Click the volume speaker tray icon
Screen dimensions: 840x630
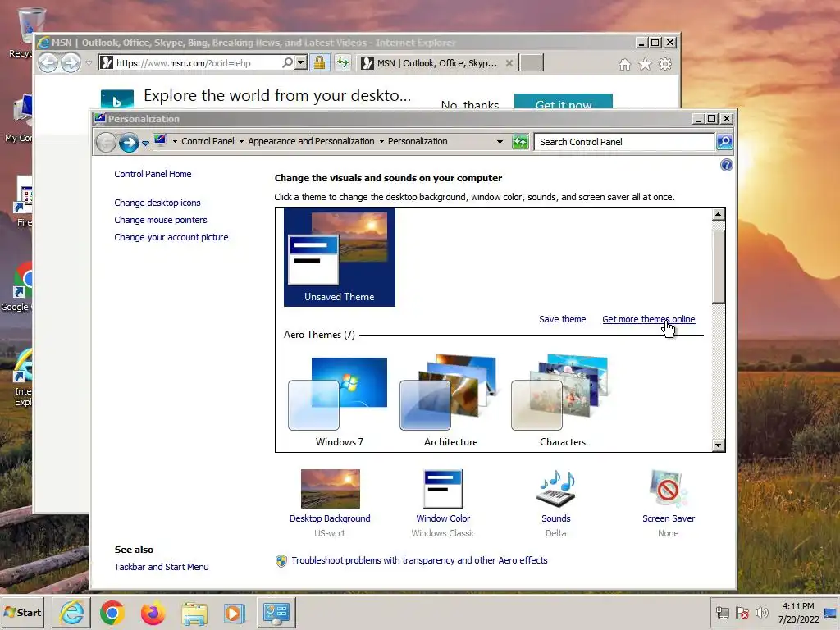click(x=761, y=612)
